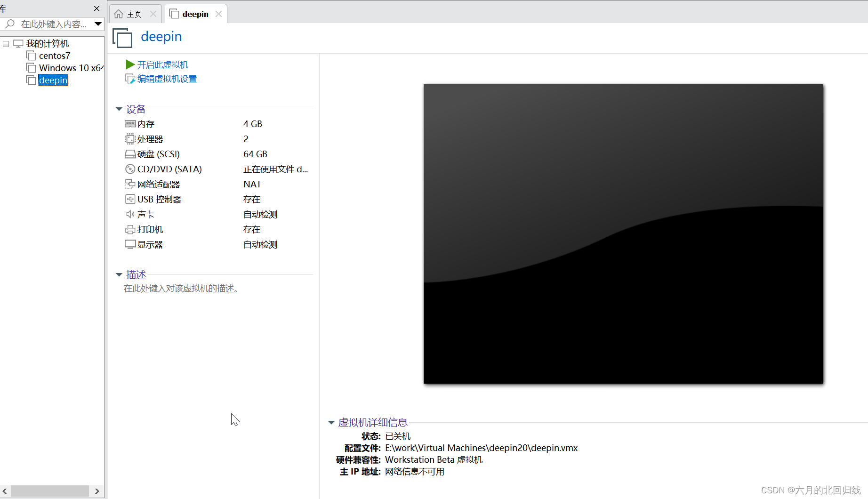Click the library scrollbar right arrow

(97, 491)
